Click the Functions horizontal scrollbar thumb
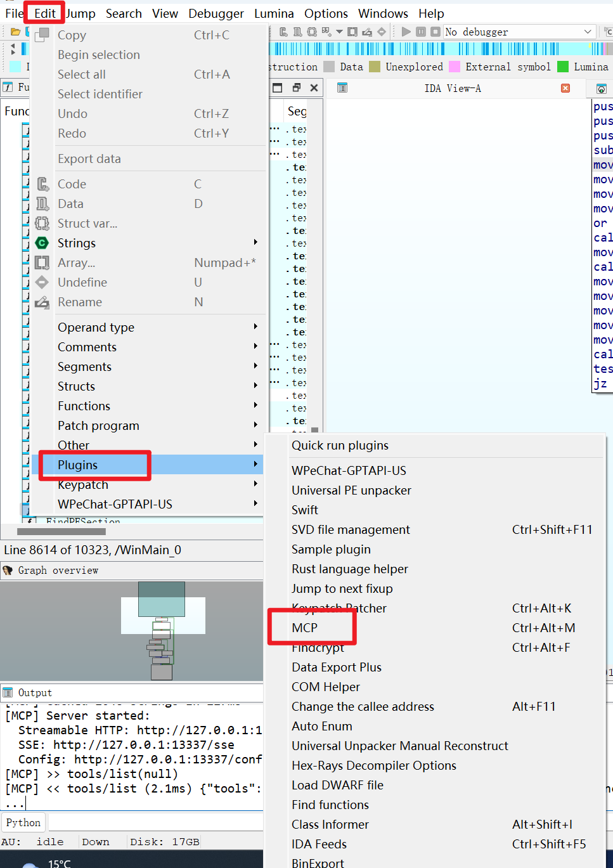The image size is (613, 868). [61, 531]
